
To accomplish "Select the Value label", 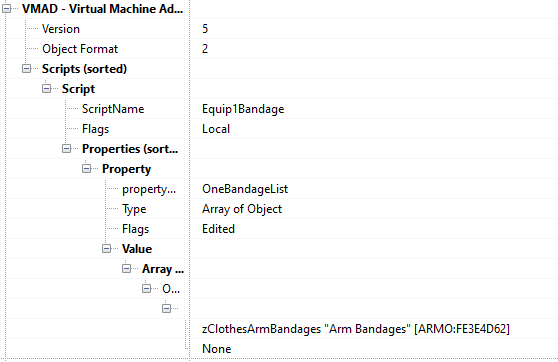I will pos(137,249).
